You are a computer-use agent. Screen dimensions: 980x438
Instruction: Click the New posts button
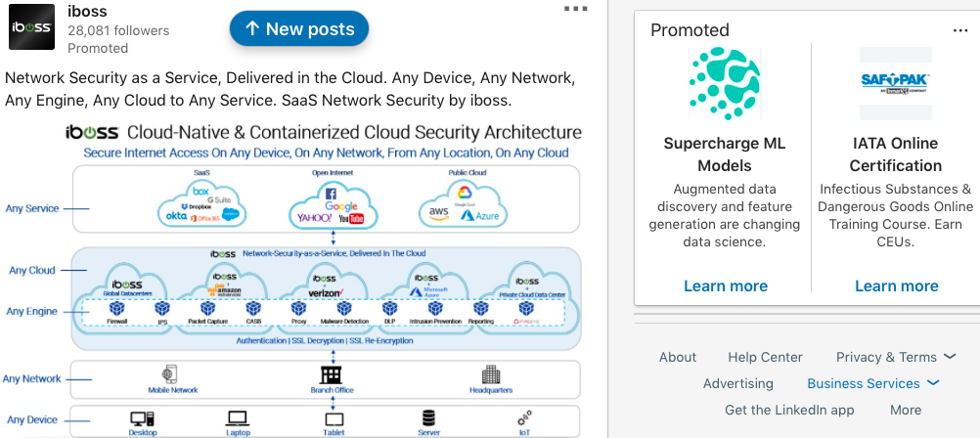point(298,28)
